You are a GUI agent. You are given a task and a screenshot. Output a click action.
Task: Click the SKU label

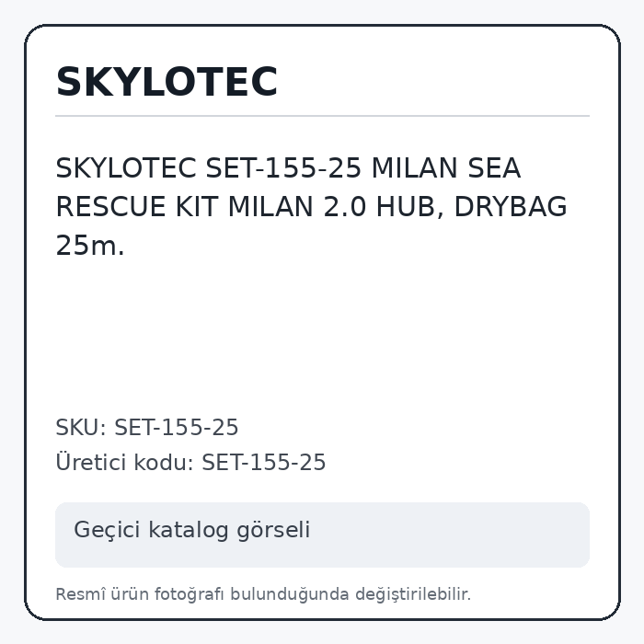coord(81,427)
